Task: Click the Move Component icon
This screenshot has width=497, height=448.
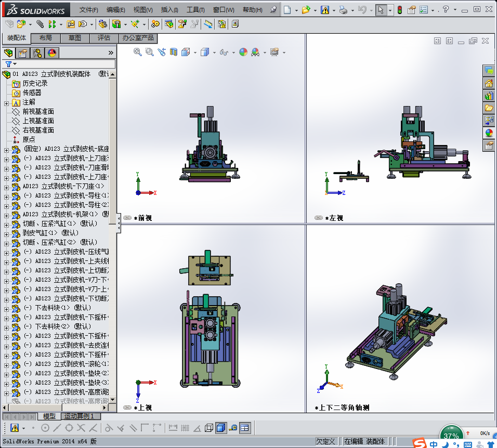Action: tap(83, 24)
